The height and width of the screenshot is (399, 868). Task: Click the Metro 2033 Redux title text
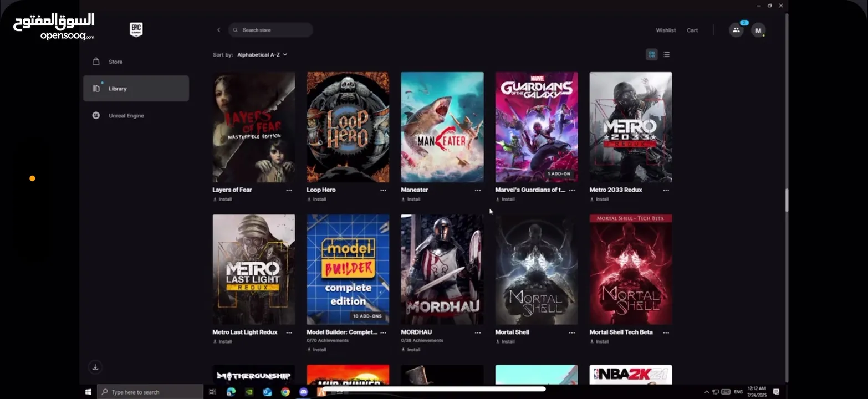tap(616, 190)
